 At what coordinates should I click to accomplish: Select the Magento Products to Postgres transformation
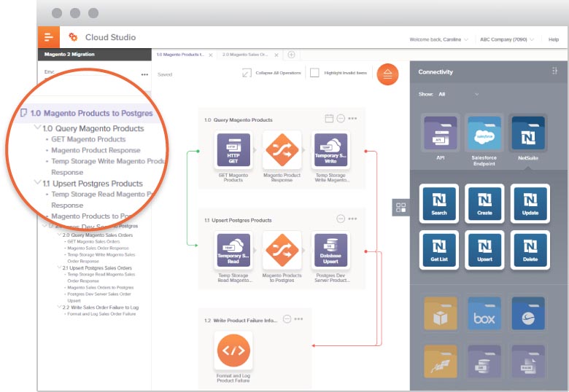[282, 250]
